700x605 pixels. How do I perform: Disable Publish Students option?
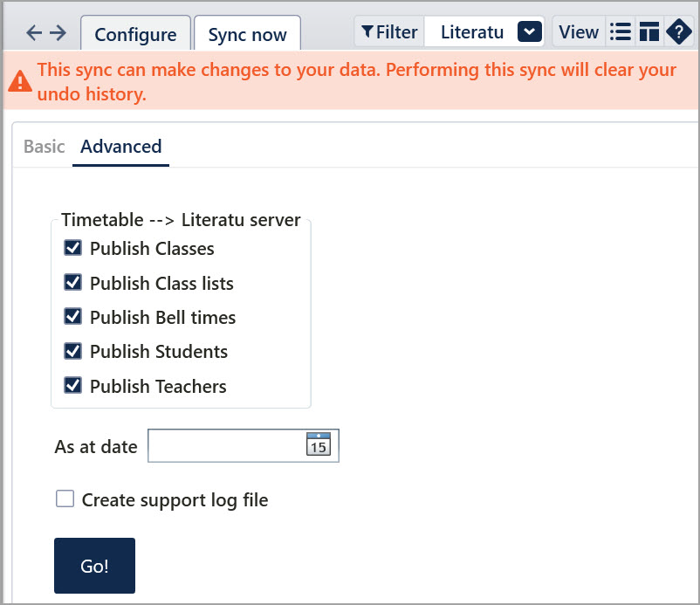[73, 351]
